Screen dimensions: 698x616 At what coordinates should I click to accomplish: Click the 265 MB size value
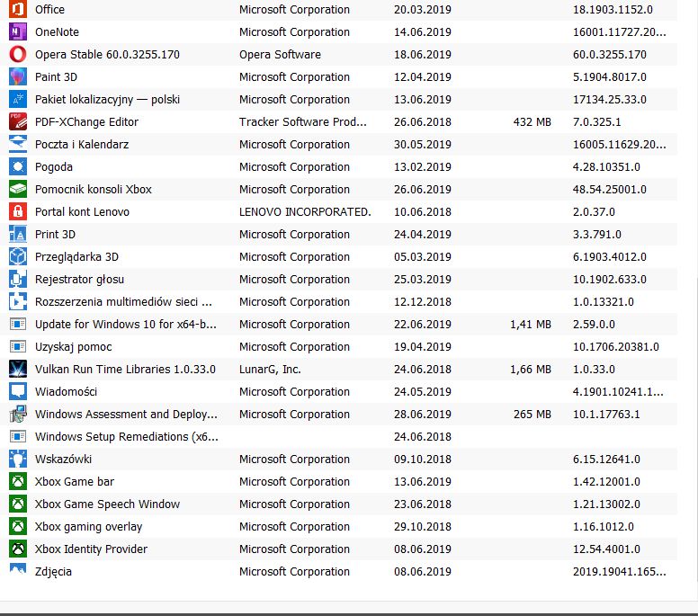[532, 414]
